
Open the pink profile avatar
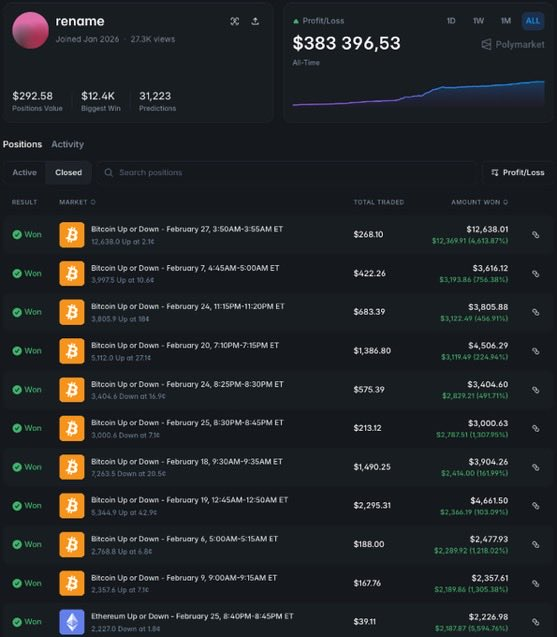coord(30,30)
